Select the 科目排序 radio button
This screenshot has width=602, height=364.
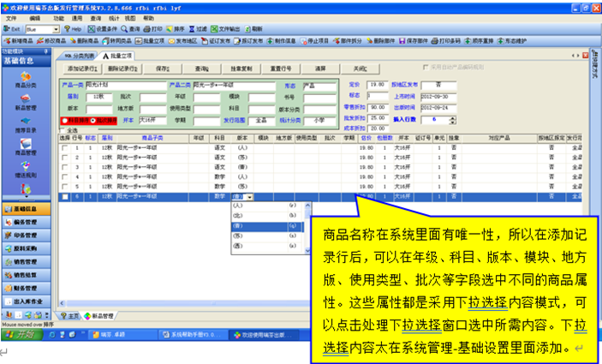point(65,121)
